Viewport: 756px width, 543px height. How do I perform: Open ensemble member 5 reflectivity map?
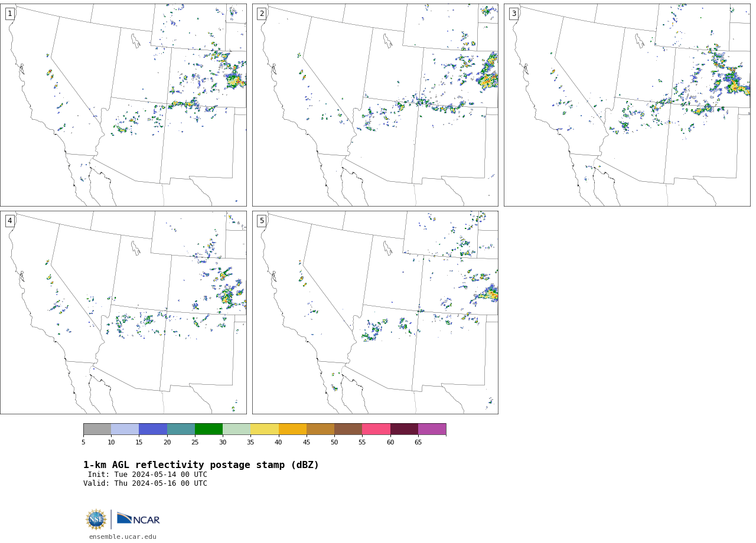[x=375, y=312]
